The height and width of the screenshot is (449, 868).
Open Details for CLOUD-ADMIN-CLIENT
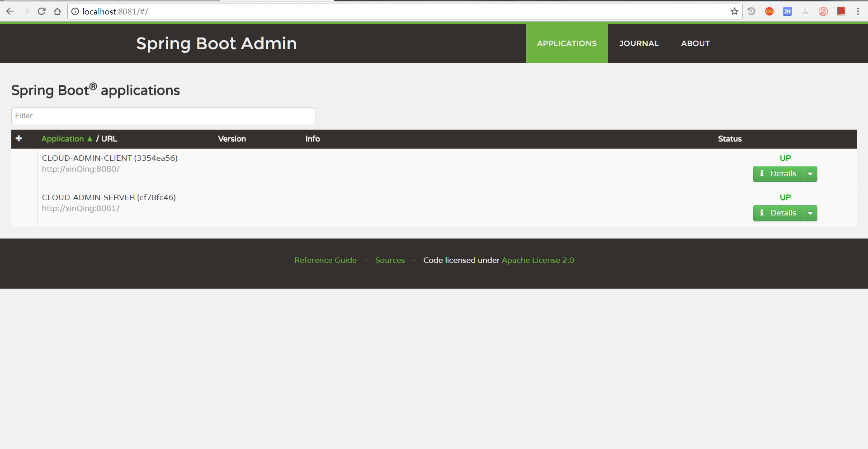778,174
